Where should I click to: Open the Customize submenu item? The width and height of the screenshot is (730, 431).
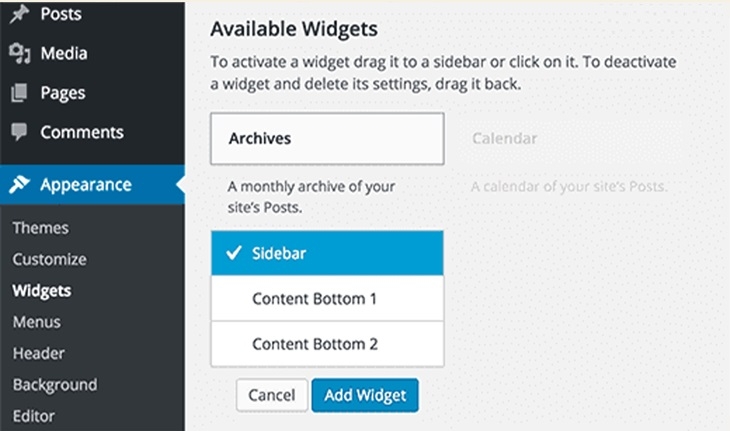pyautogui.click(x=49, y=259)
